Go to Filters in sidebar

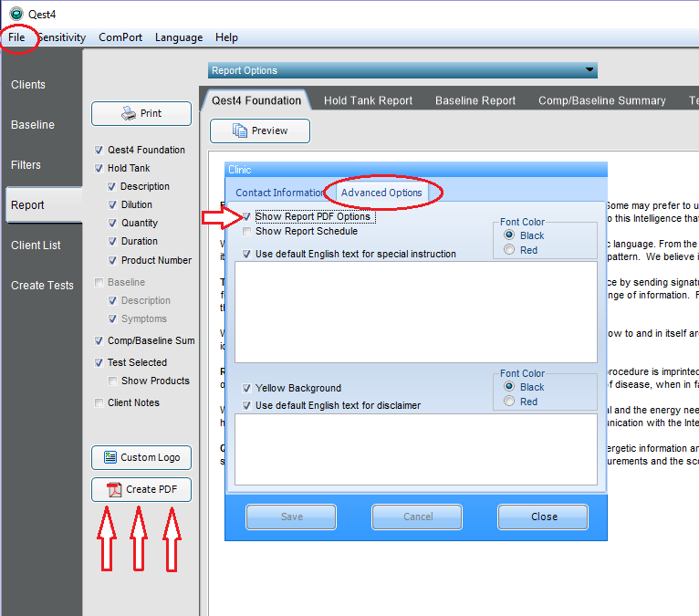click(x=26, y=165)
